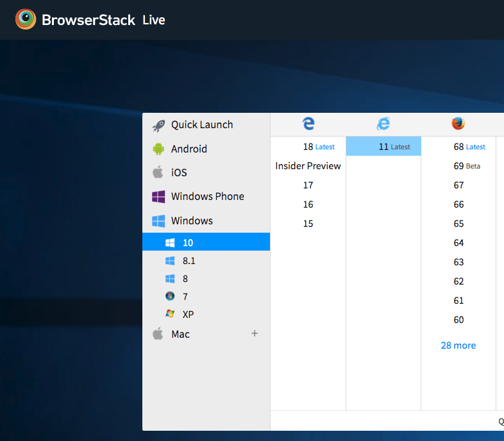Click the Apple icon beside iOS
This screenshot has height=441, width=504.
pyautogui.click(x=158, y=172)
